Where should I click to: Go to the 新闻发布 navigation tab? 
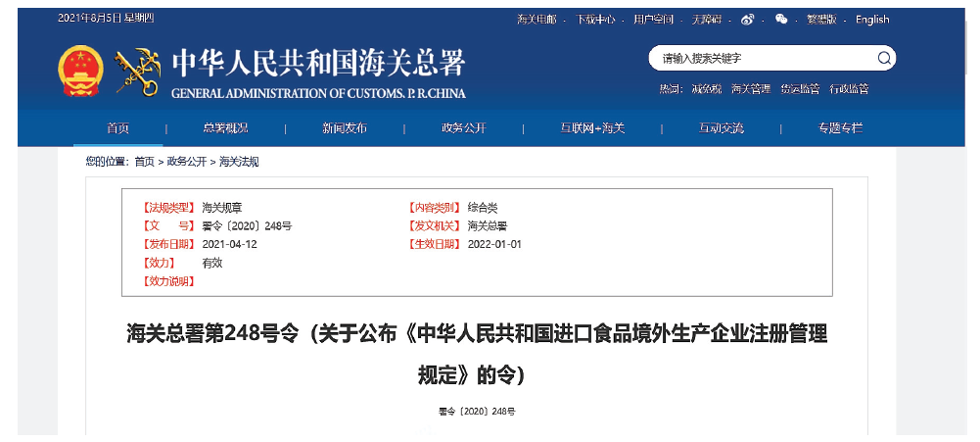tap(344, 128)
